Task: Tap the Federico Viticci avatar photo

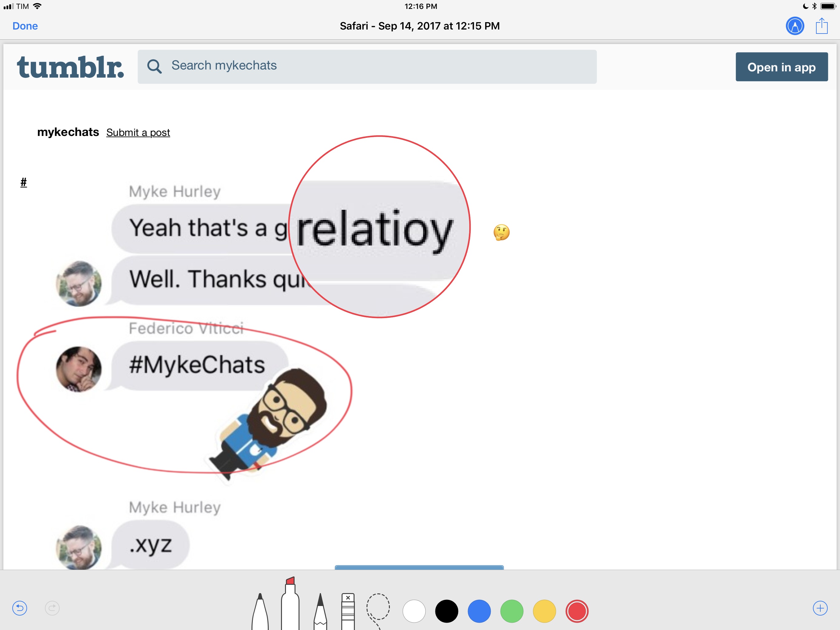Action: [x=79, y=369]
